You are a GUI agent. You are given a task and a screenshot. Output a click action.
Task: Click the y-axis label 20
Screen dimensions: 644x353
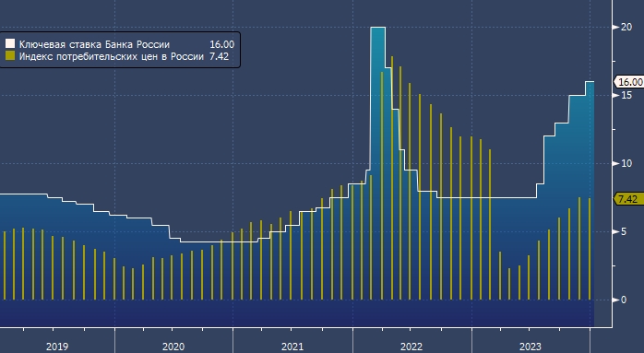tap(626, 27)
